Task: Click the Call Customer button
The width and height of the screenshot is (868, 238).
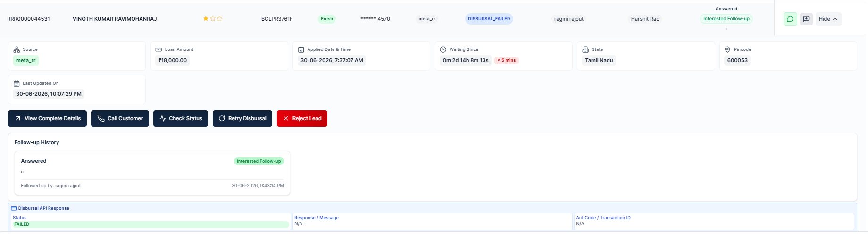Action: coord(120,118)
